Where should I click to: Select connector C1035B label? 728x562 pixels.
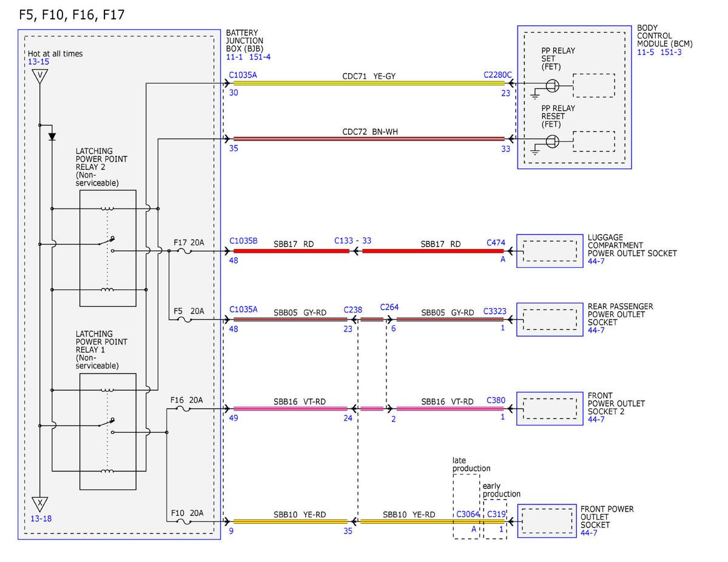[x=243, y=241]
